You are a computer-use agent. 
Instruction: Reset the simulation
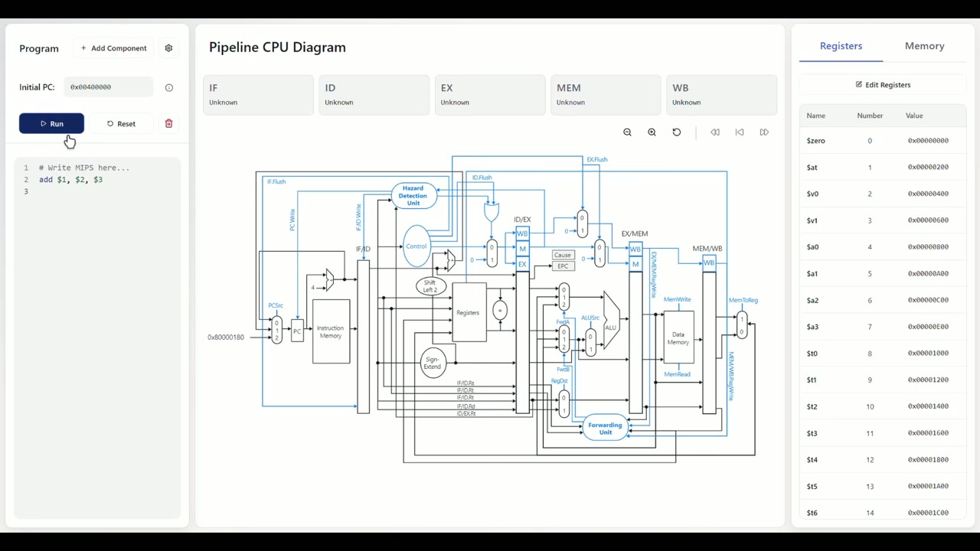[121, 123]
